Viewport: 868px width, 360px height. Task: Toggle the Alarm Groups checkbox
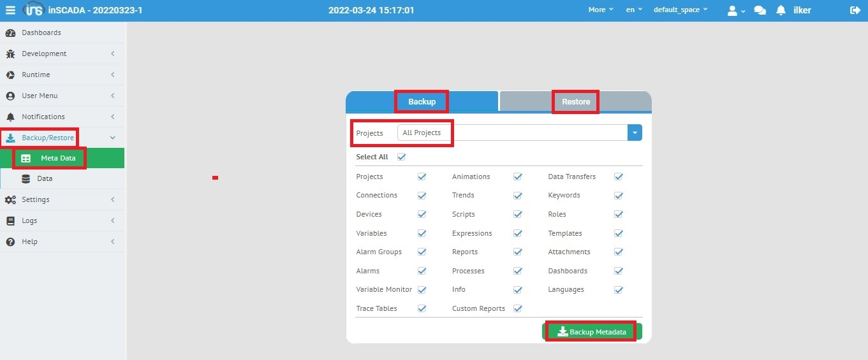click(422, 252)
